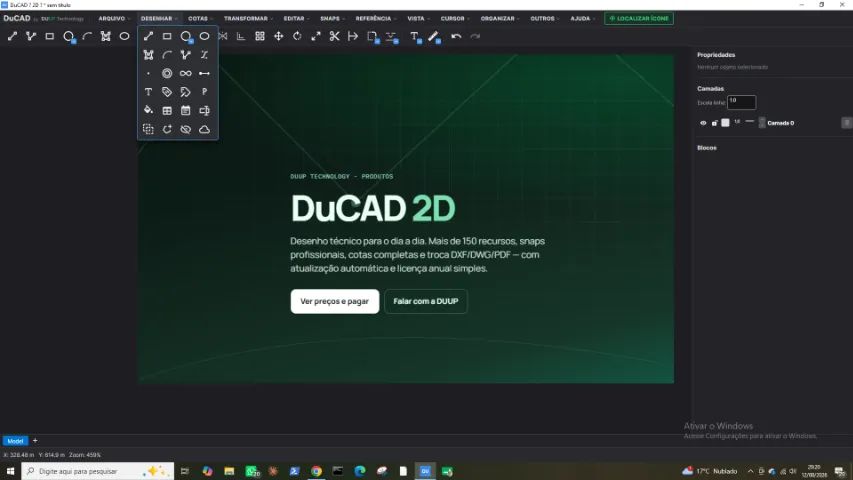Open Microsoft Edge from the taskbar
The image size is (853, 480).
360,471
